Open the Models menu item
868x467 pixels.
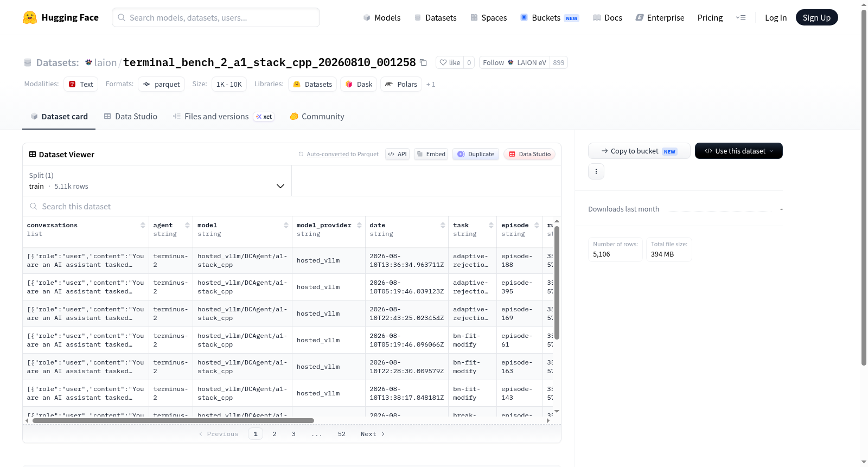pyautogui.click(x=382, y=17)
